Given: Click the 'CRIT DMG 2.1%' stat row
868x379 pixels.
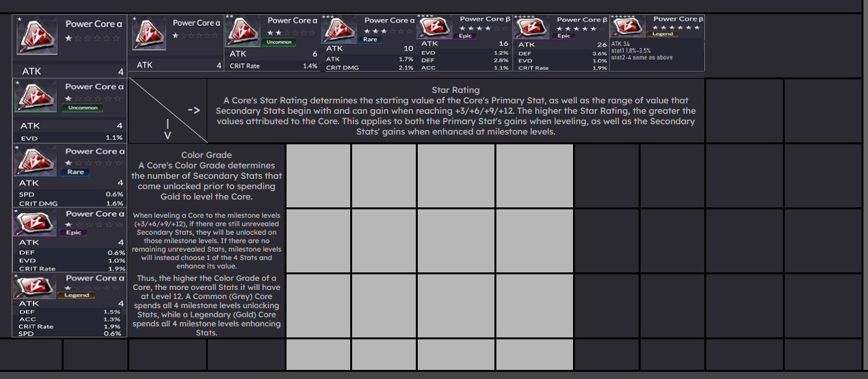Looking at the screenshot, I should [x=369, y=68].
